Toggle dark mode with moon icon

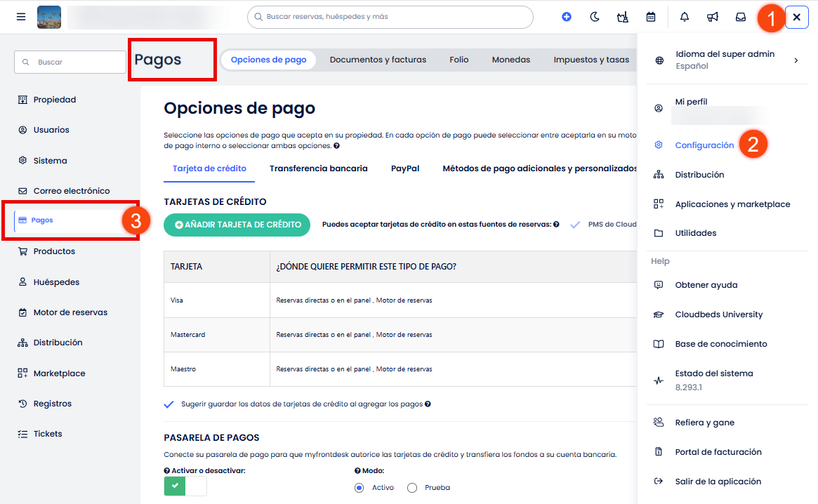(x=595, y=17)
